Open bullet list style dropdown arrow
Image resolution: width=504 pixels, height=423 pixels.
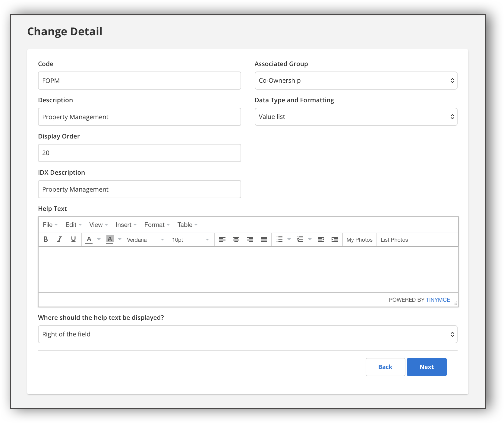tap(289, 240)
